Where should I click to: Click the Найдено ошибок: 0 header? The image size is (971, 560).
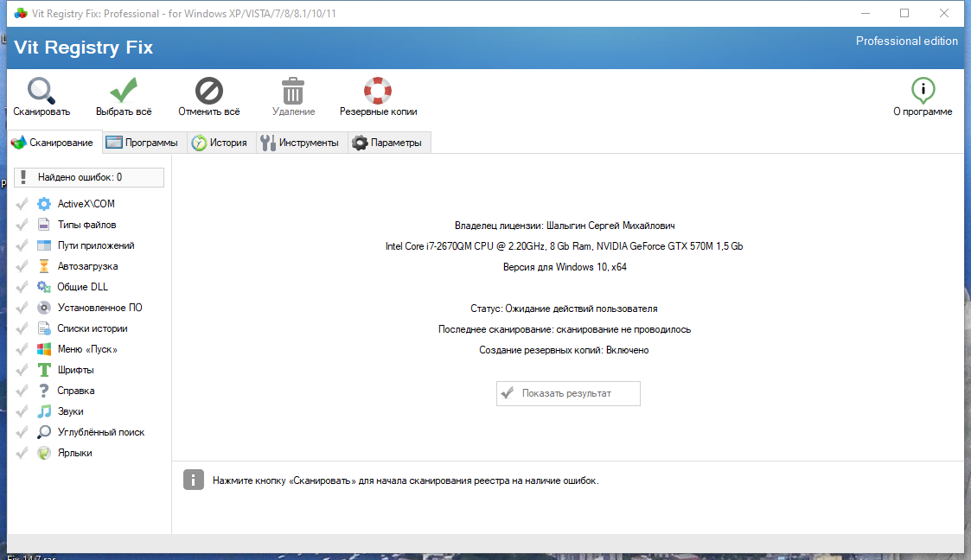[89, 177]
